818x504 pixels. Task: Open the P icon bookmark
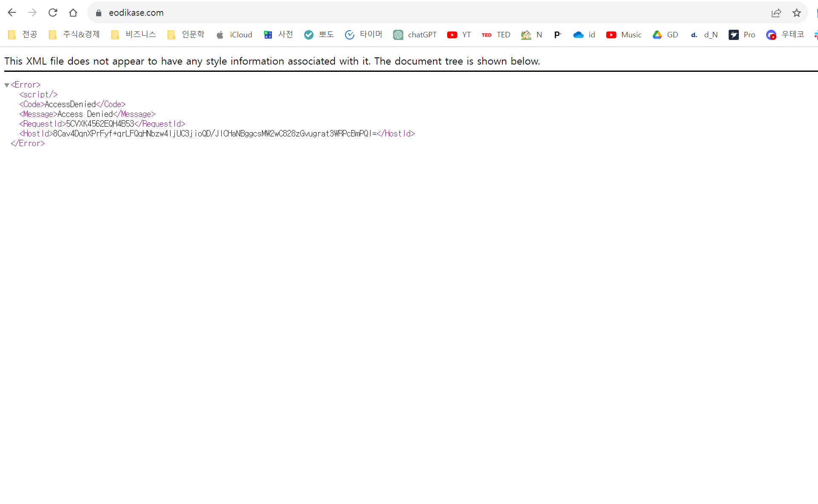[x=558, y=34]
